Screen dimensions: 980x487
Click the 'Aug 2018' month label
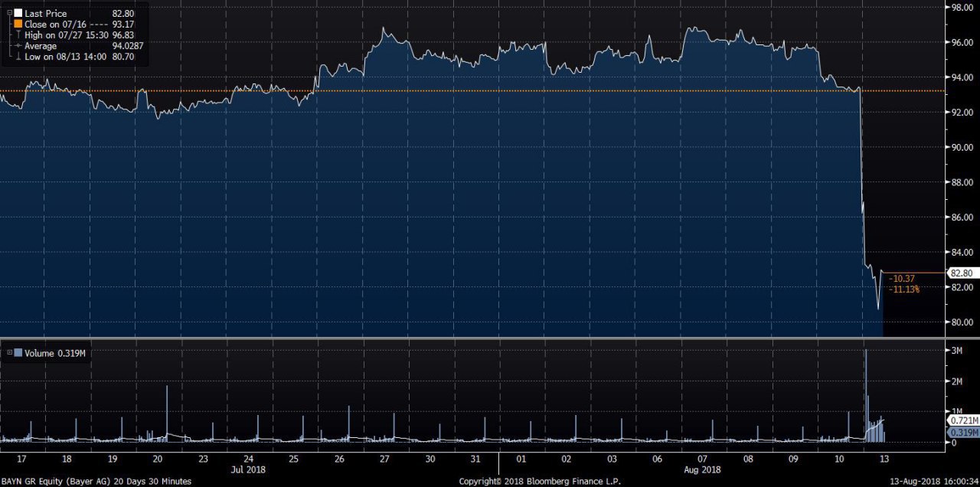pos(703,469)
